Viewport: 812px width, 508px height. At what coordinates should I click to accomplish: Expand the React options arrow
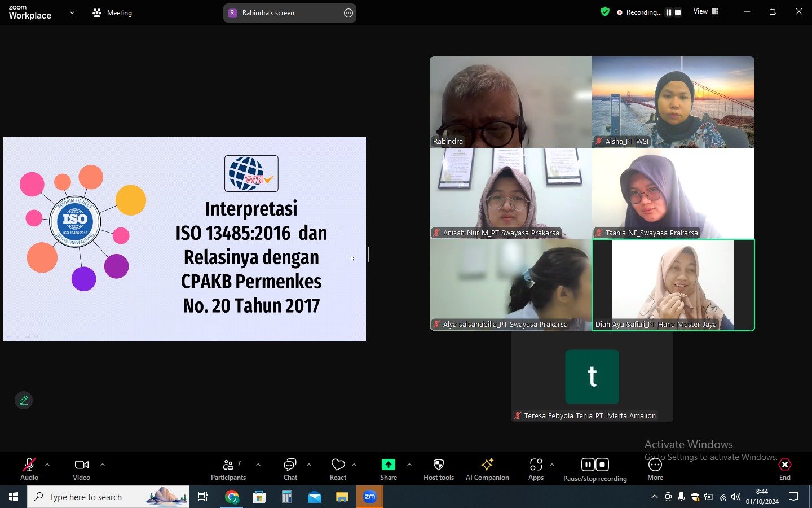coord(354,465)
